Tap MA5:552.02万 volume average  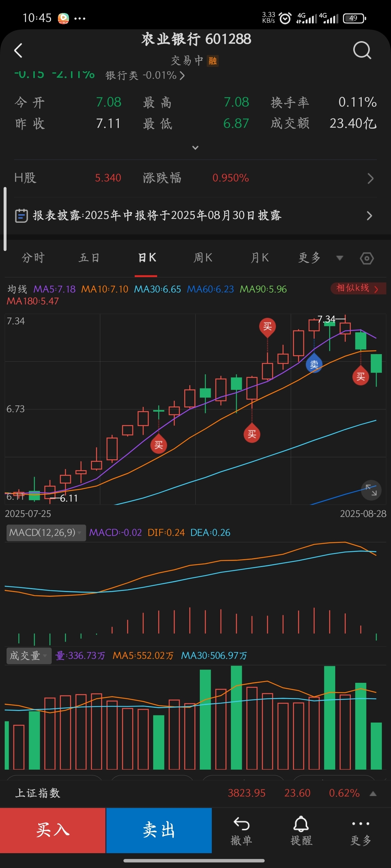click(143, 656)
